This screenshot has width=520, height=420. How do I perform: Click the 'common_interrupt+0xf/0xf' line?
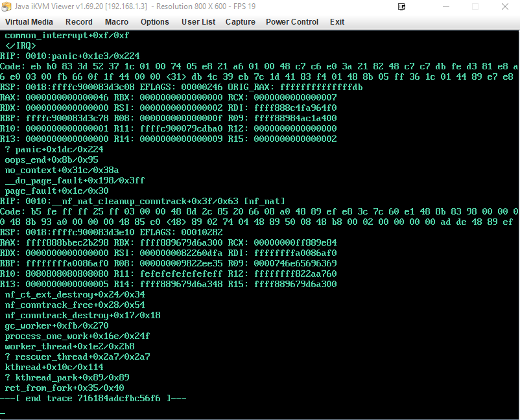click(67, 36)
